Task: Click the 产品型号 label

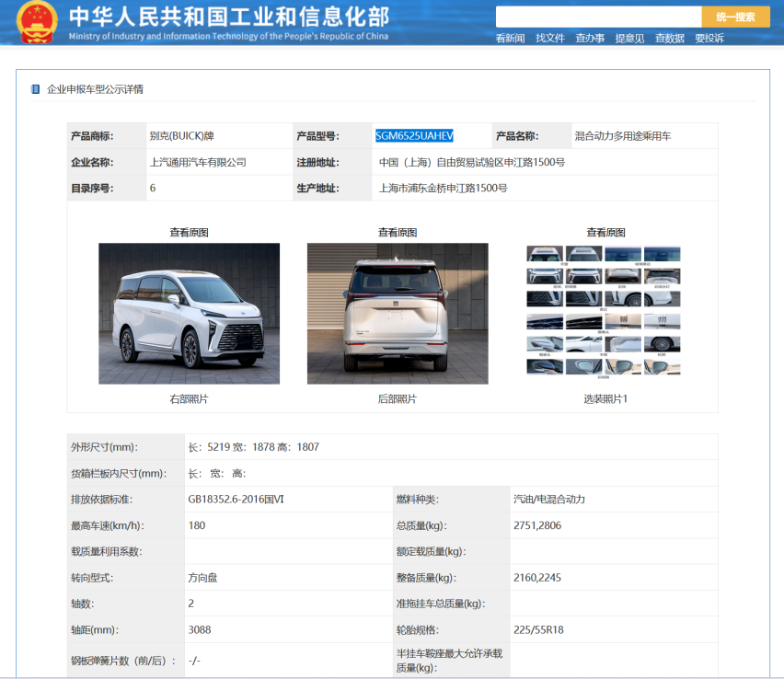Action: coord(317,136)
